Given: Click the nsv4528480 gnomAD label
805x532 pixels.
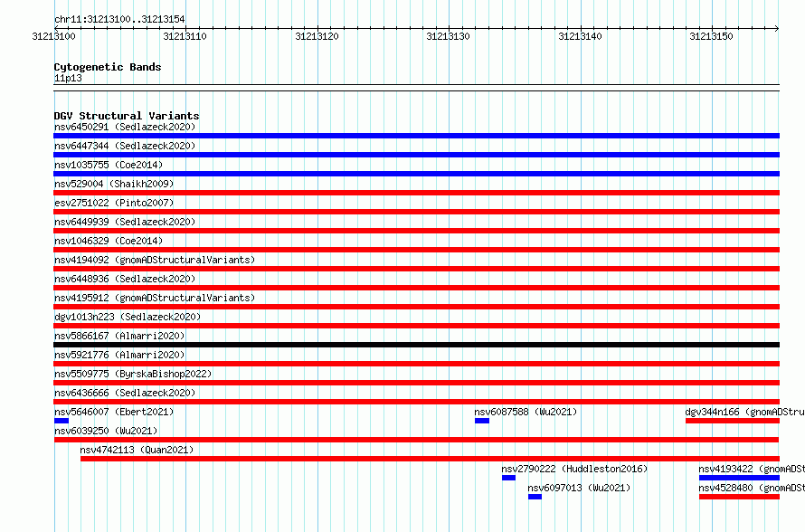Looking at the screenshot, I should click(x=752, y=488).
